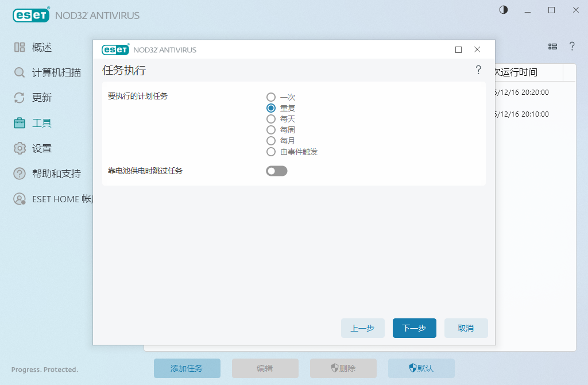Click the Tools (工具) briefcase icon

coord(20,123)
